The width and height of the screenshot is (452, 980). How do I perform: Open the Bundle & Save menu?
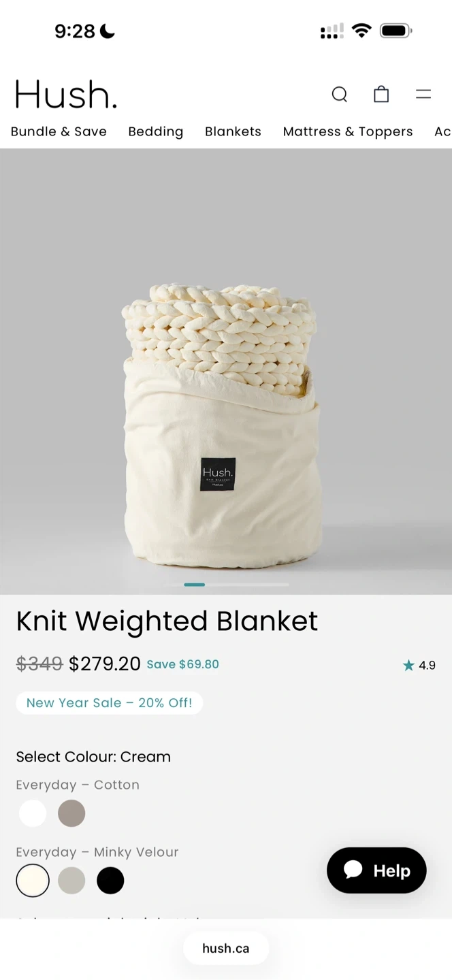click(x=59, y=131)
